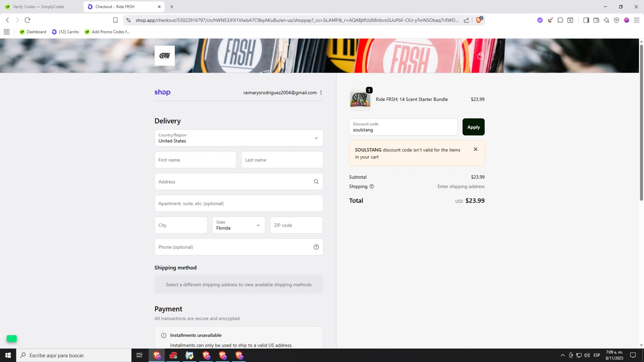Click the Windows taskbar search box
Image resolution: width=644 pixels, height=362 pixels.
pos(74,355)
